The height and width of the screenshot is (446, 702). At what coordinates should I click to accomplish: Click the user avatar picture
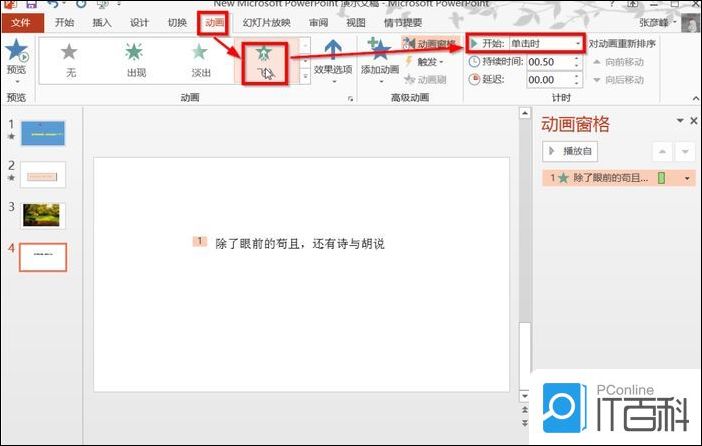(x=690, y=22)
